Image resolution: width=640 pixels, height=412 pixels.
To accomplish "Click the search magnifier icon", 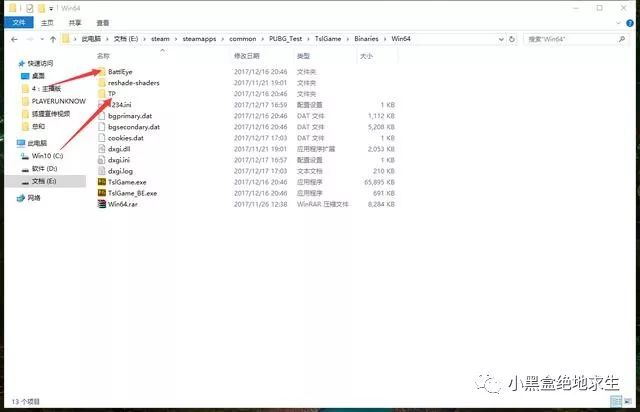I will click(x=622, y=39).
